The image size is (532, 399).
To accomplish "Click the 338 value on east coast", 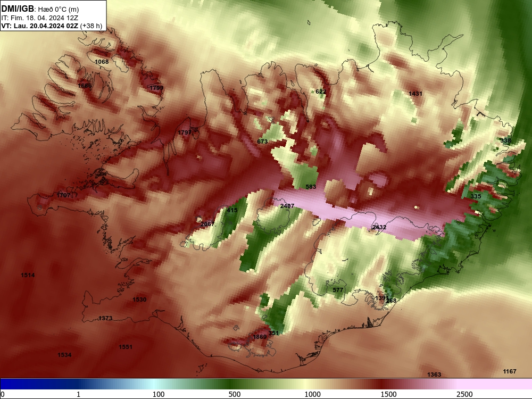I will 505,140.
